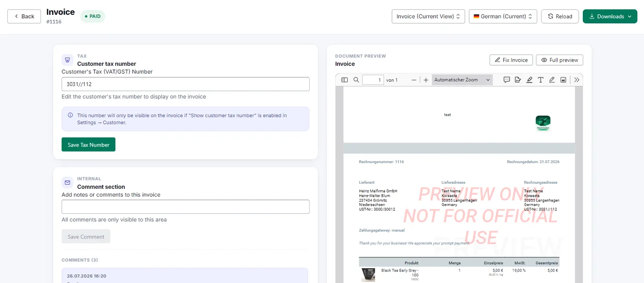Click Save Tax Number
This screenshot has height=283, width=644.
tap(88, 145)
